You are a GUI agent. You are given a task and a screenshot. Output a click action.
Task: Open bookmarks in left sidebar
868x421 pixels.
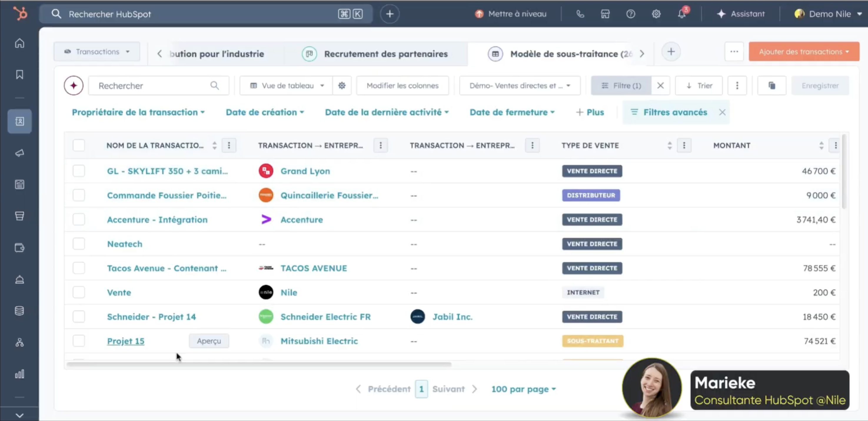(19, 74)
